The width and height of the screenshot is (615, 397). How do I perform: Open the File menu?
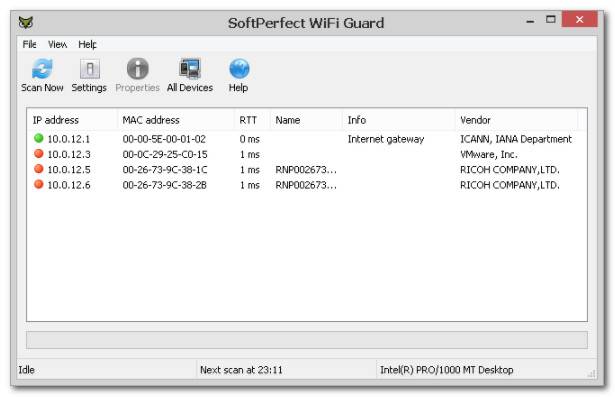pyautogui.click(x=29, y=44)
